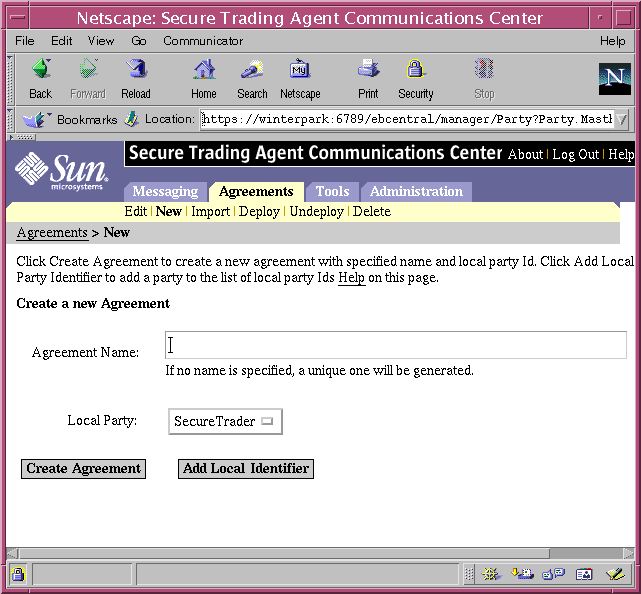Click the Create Agreement button
641x594 pixels.
[x=83, y=468]
